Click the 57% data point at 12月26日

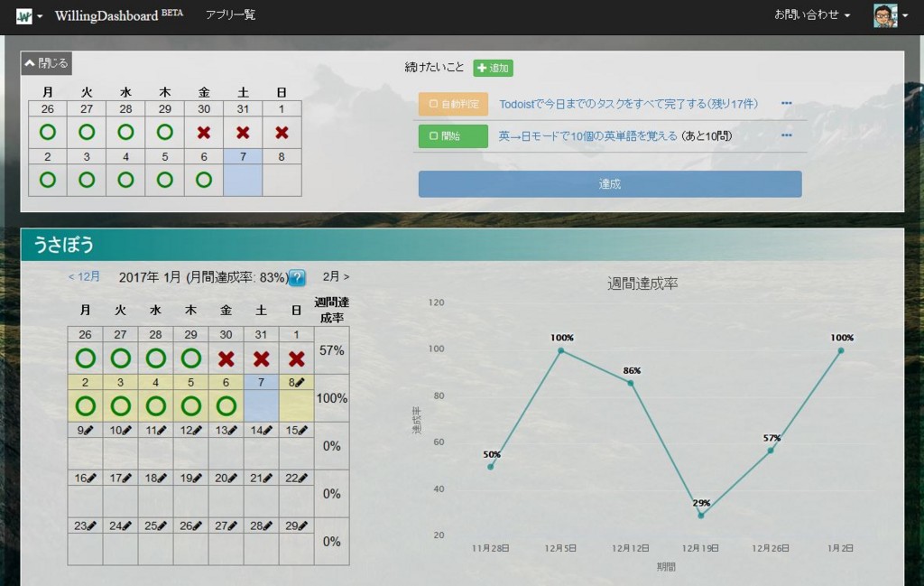coord(771,451)
